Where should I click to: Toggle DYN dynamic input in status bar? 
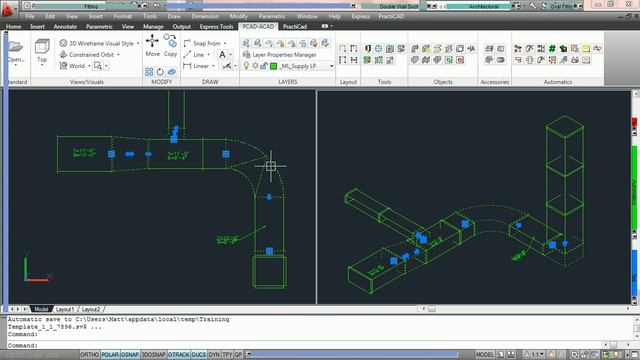pos(214,355)
